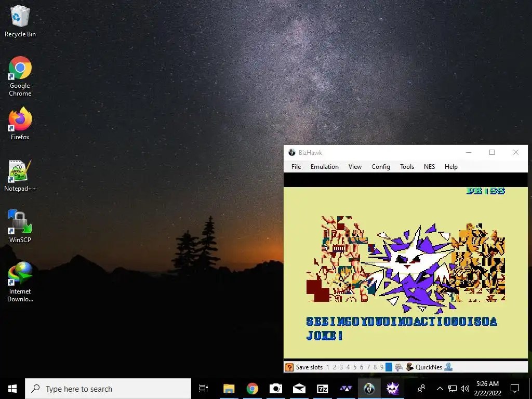Select the Google Chrome desktop shortcut
532x399 pixels.
click(20, 77)
